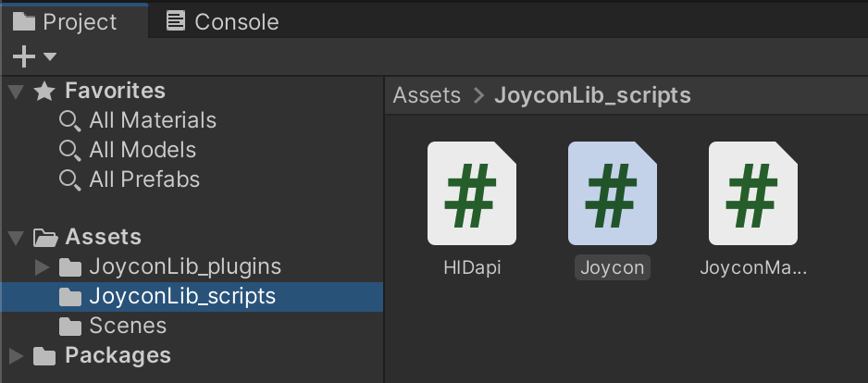
Task: Switch to the Console tab
Action: click(222, 22)
